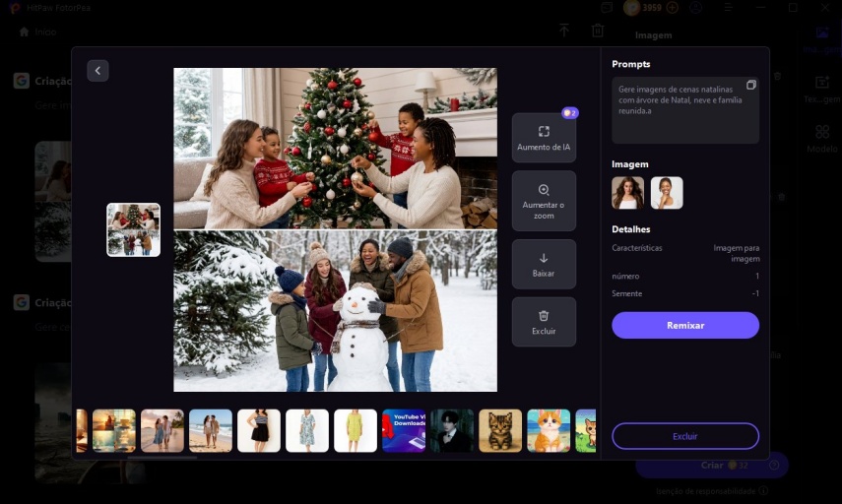
Task: Switch to the Modelo sidebar tab
Action: coord(821,139)
